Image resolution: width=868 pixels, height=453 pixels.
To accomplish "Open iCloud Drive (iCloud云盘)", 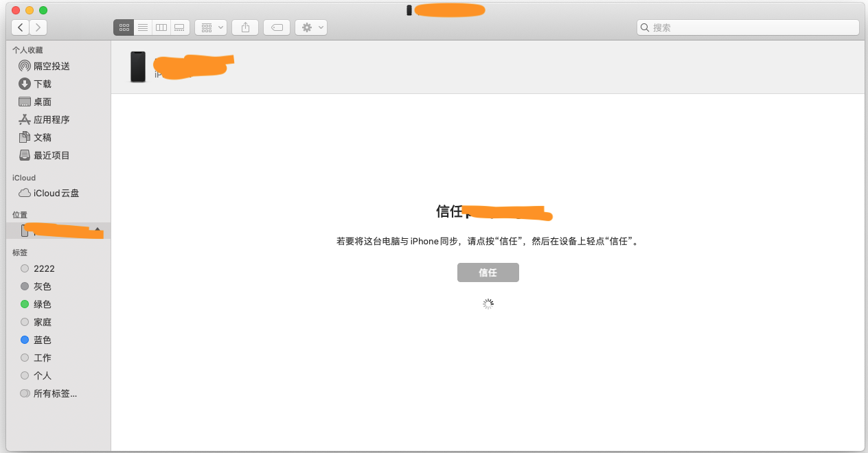I will [x=56, y=193].
